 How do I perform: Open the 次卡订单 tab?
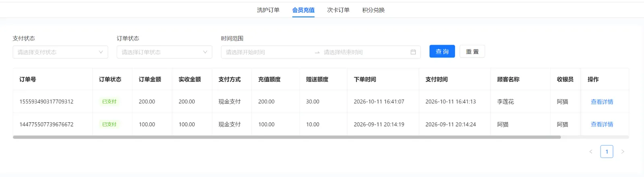(x=338, y=10)
